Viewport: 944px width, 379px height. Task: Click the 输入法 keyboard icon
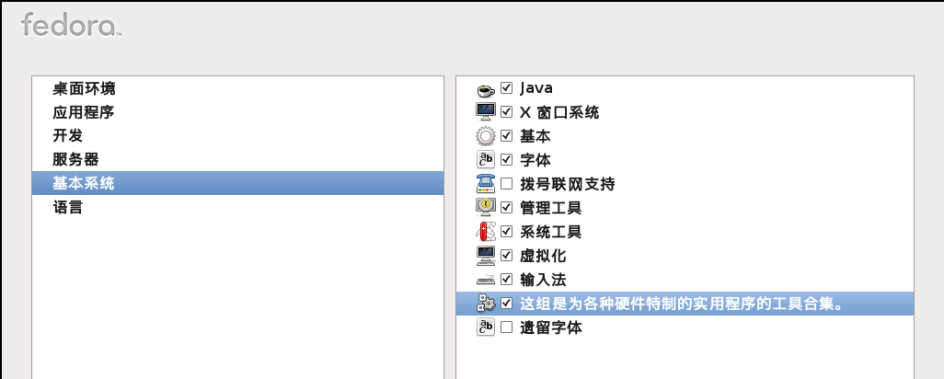pyautogui.click(x=485, y=280)
